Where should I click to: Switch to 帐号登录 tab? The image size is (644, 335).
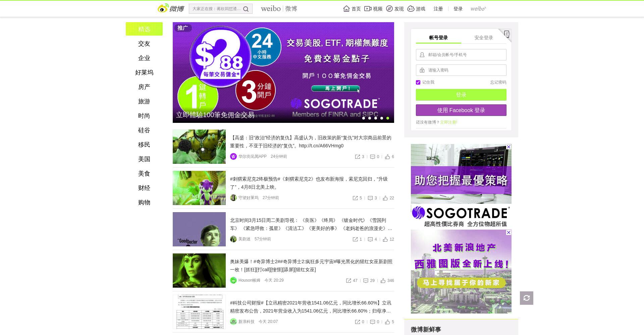(x=438, y=38)
